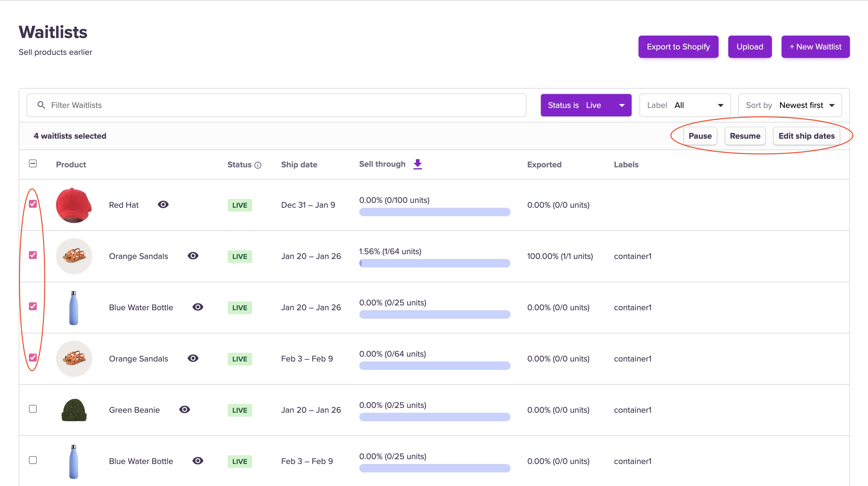Viewport: 868px width, 486px height.
Task: Expand the Label All dropdown
Action: [x=685, y=105]
